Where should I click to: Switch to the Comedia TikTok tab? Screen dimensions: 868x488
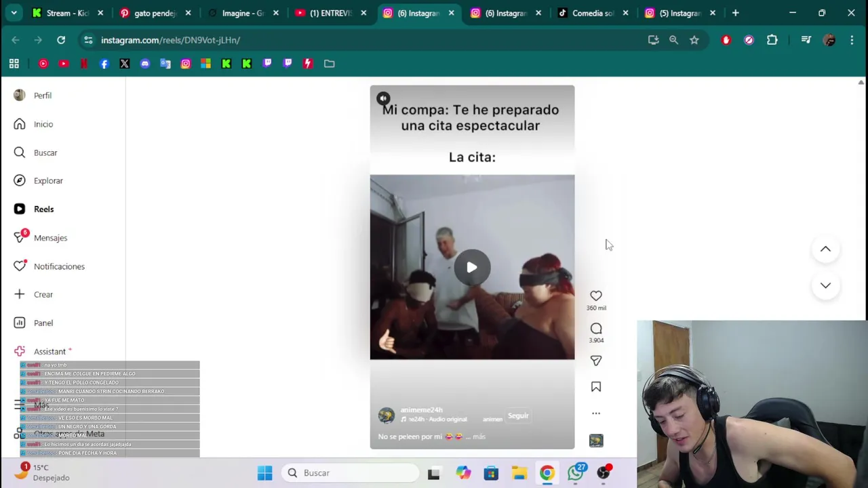593,13
